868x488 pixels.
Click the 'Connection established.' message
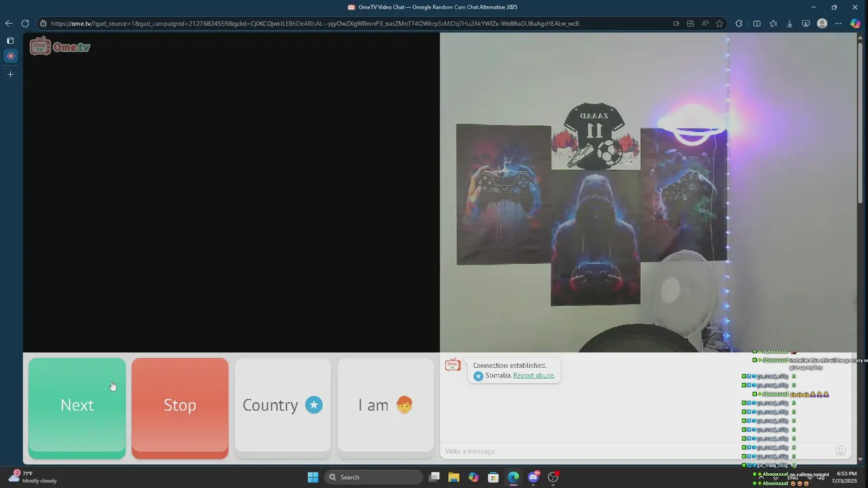click(509, 365)
